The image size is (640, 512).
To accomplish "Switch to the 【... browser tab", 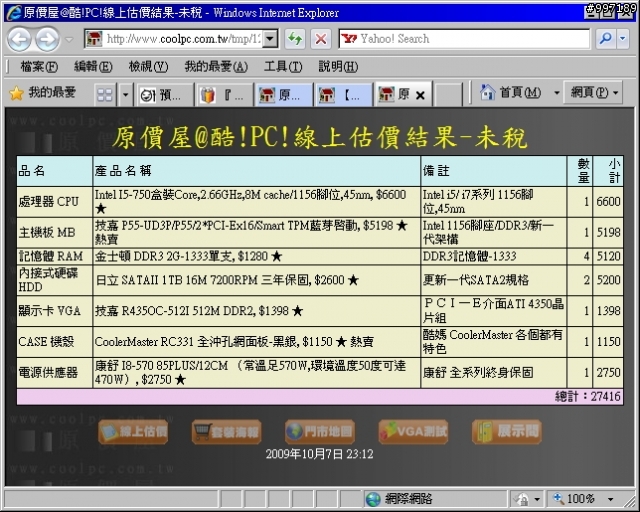I will 343,95.
